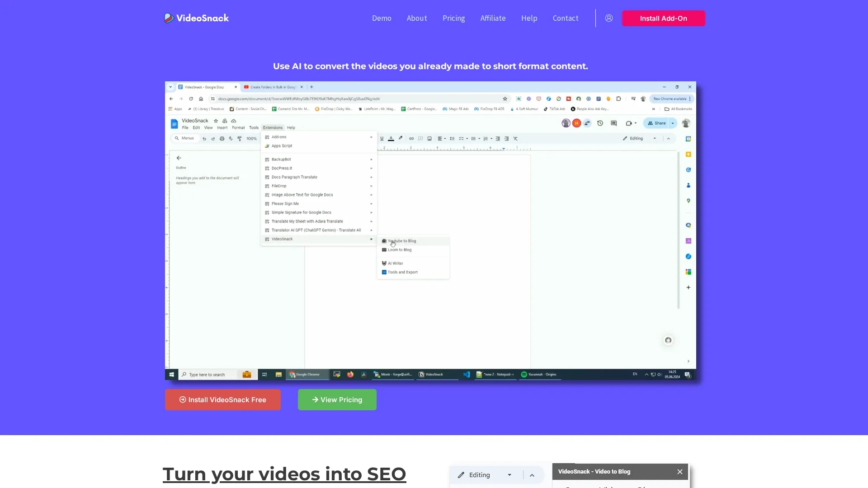Click Install VideoSnack Free button
Image resolution: width=868 pixels, height=488 pixels.
(222, 399)
